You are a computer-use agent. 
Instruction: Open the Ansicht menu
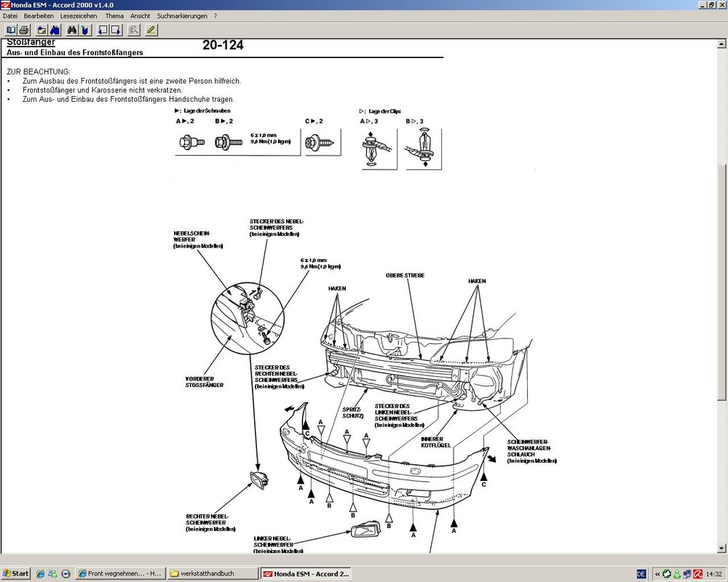(141, 15)
